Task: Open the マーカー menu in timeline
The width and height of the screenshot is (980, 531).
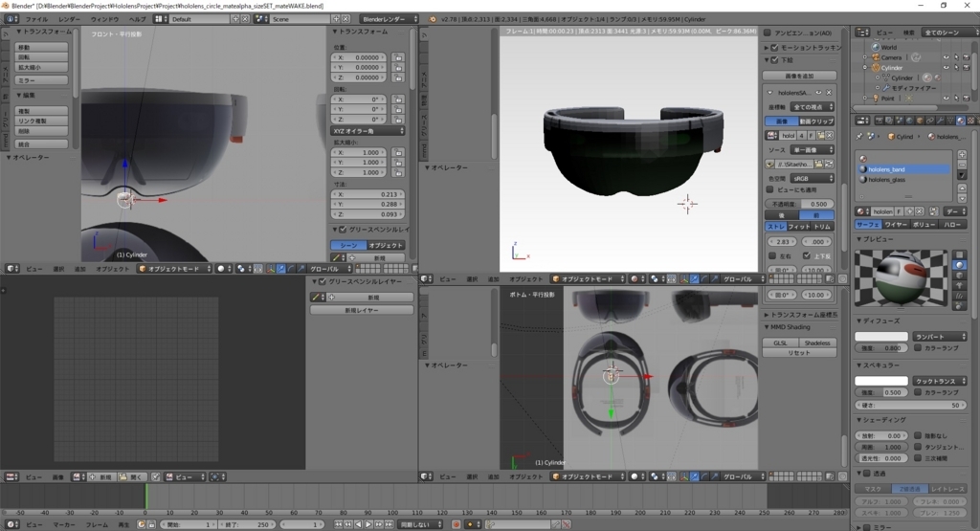Action: point(64,524)
